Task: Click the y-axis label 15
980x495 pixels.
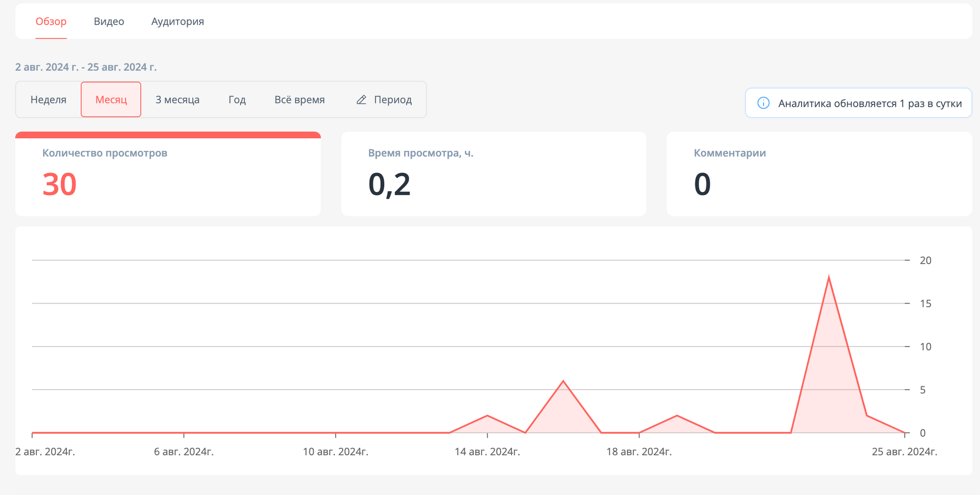Action: click(925, 304)
